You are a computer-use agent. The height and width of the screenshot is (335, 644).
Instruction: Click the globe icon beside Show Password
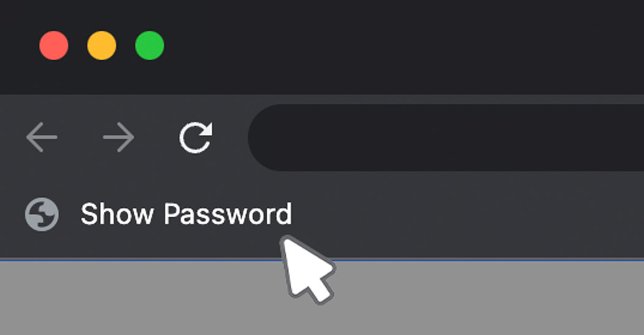click(42, 214)
